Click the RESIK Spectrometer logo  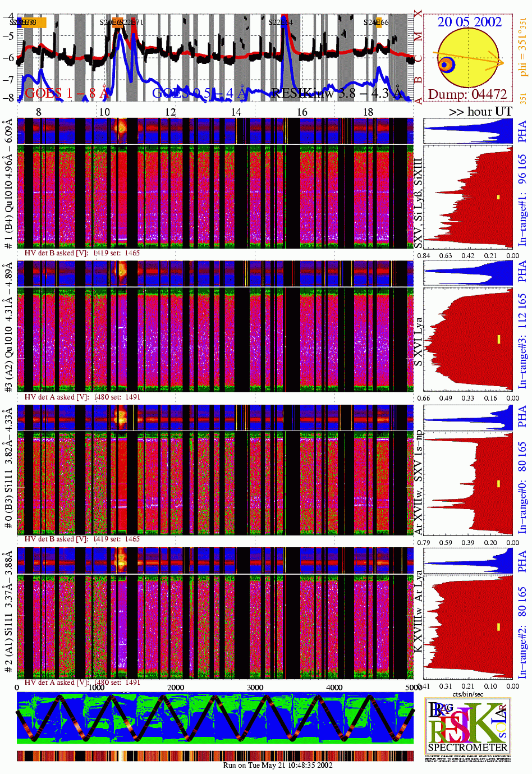click(468, 726)
